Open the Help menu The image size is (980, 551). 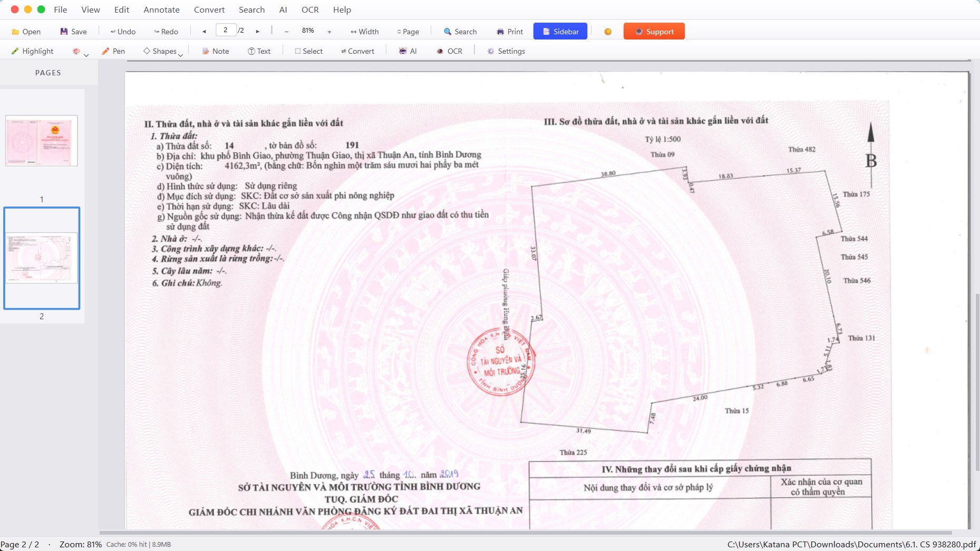click(342, 9)
